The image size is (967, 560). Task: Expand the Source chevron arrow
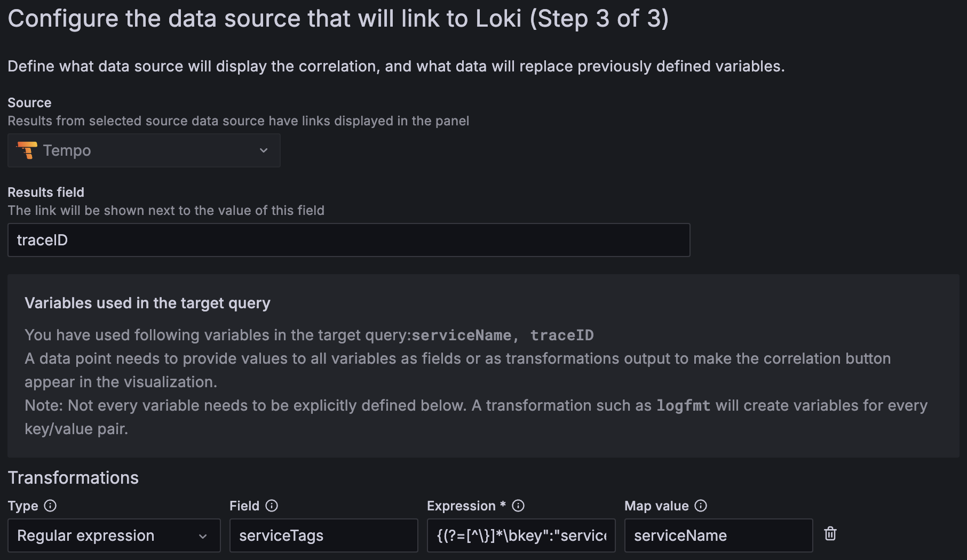(x=264, y=150)
